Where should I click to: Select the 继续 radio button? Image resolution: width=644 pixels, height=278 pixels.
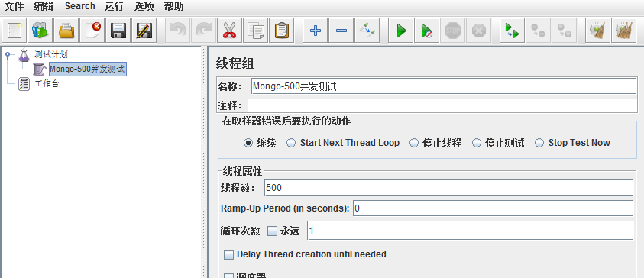tap(248, 143)
